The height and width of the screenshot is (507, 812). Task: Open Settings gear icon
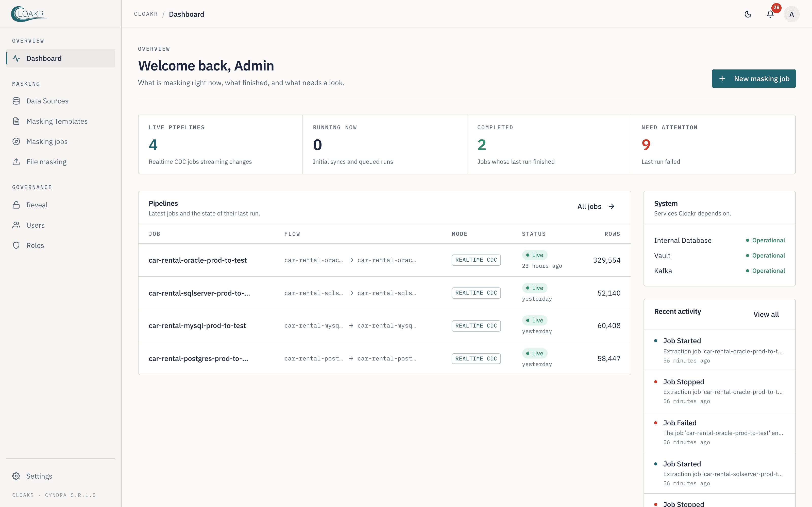pos(16,476)
